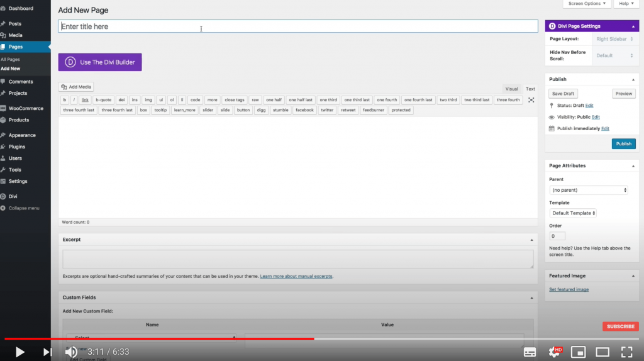Click the close tags button
This screenshot has width=644, height=361.
point(235,100)
